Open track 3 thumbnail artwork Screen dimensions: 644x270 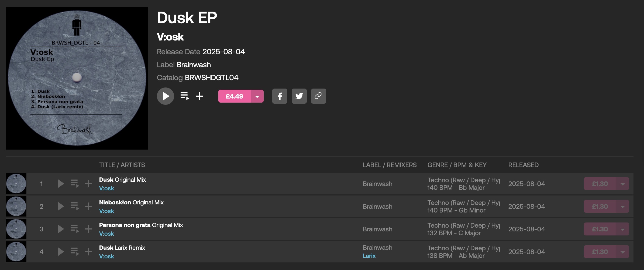pyautogui.click(x=16, y=229)
